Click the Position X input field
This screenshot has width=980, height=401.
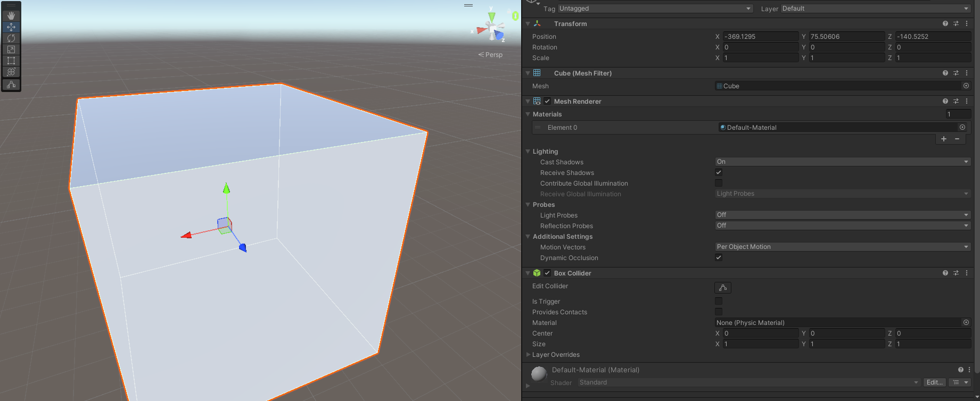point(760,36)
